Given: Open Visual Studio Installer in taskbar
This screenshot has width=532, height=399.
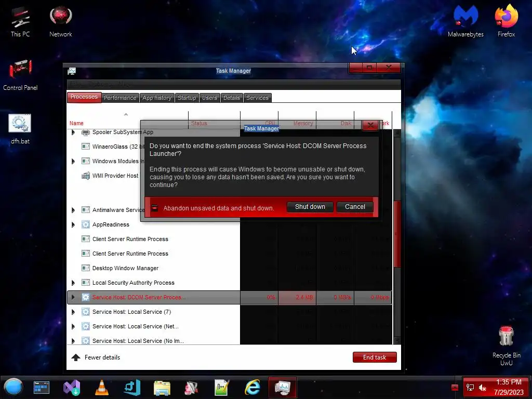Looking at the screenshot, I should (72, 388).
